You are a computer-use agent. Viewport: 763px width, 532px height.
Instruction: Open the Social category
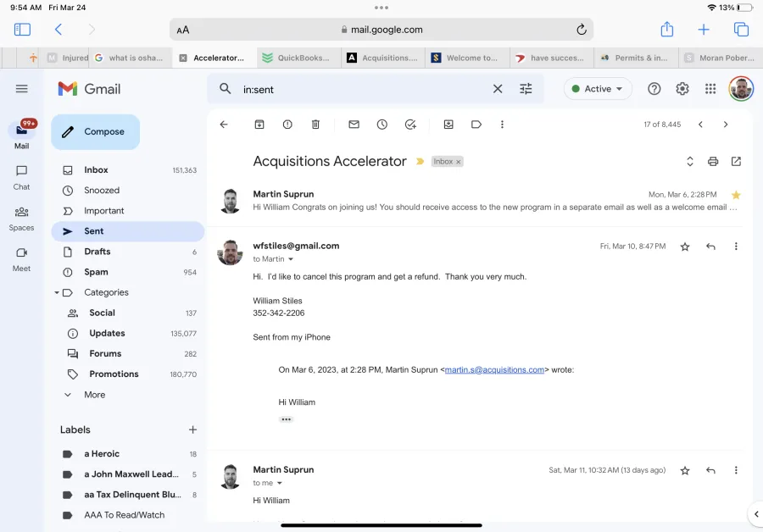click(128, 313)
